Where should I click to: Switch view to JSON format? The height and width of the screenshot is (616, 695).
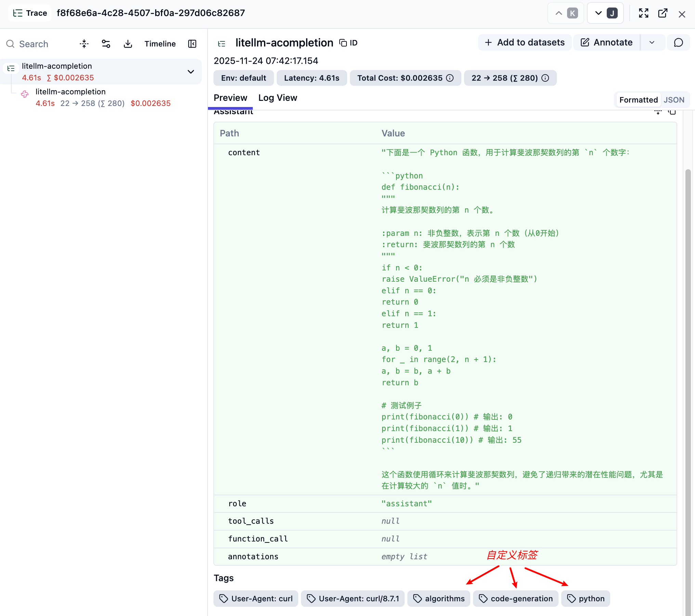pyautogui.click(x=674, y=100)
